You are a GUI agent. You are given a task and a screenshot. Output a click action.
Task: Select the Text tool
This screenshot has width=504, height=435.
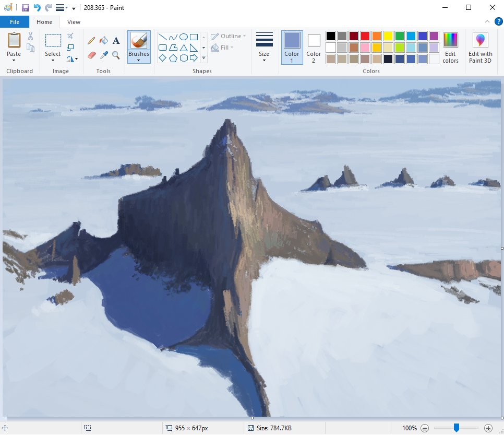(116, 41)
